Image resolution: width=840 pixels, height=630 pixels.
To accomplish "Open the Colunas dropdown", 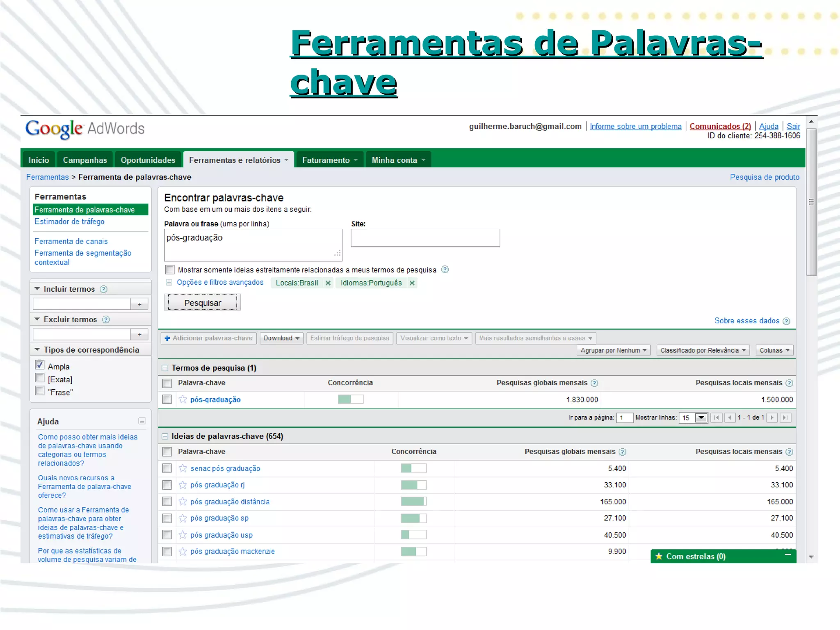I will [x=774, y=350].
